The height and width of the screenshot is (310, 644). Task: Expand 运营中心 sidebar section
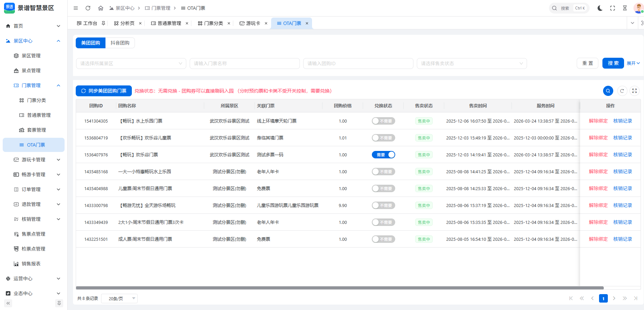(33, 279)
